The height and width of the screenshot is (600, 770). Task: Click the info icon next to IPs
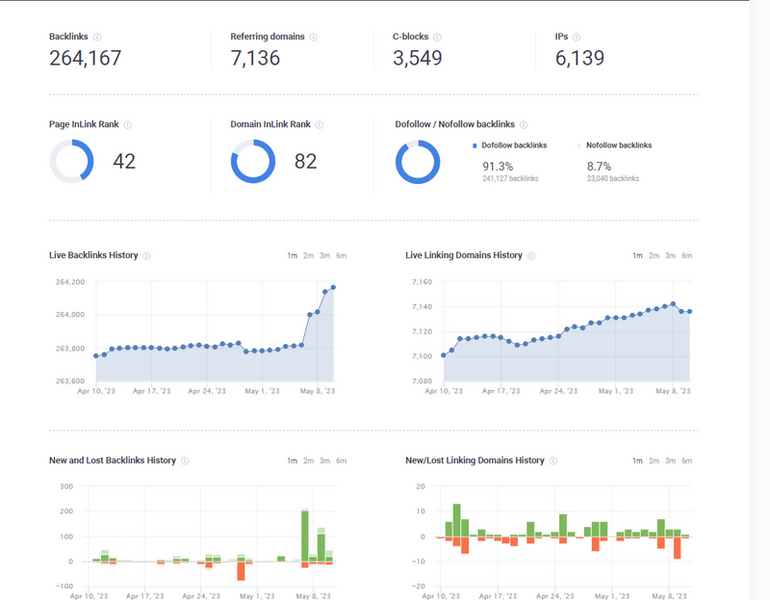click(x=578, y=37)
